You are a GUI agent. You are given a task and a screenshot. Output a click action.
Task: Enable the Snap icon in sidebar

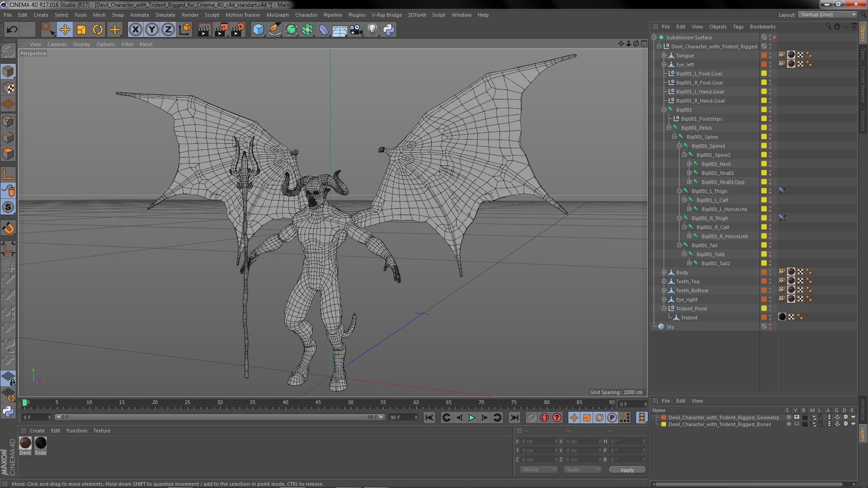tap(8, 207)
